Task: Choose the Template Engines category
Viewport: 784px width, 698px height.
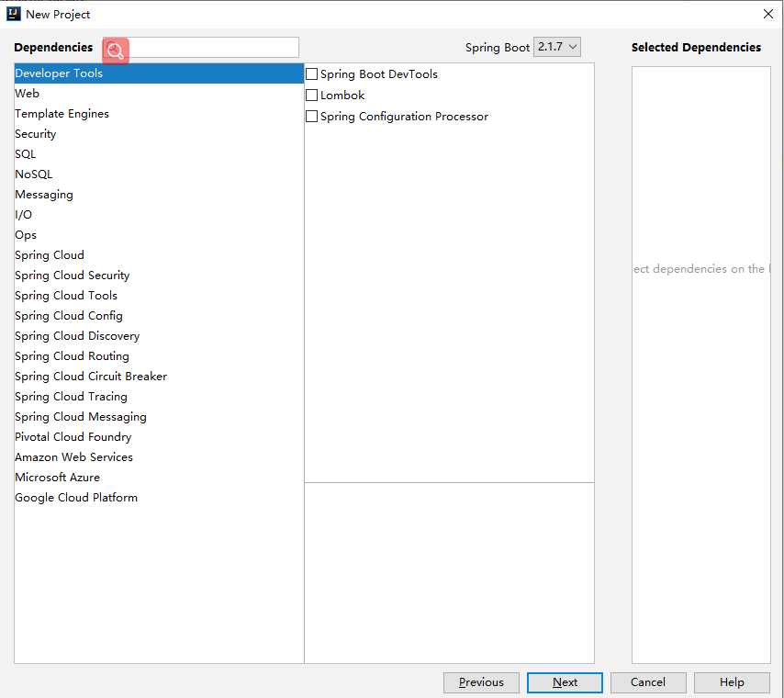Action: (159, 114)
